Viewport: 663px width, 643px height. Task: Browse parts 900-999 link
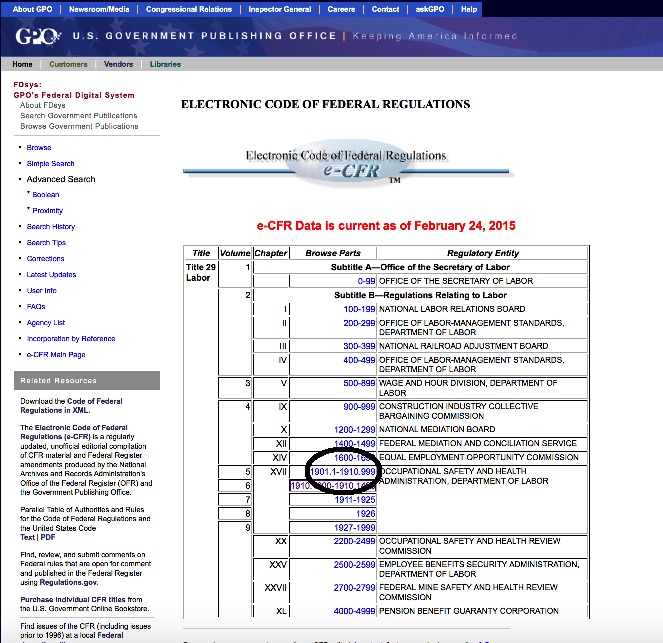359,407
